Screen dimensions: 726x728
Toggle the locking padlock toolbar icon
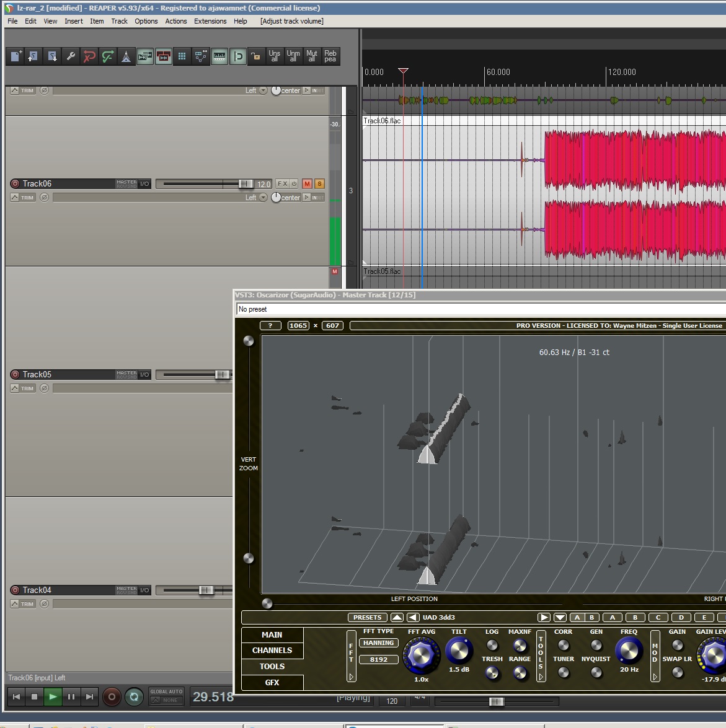256,56
